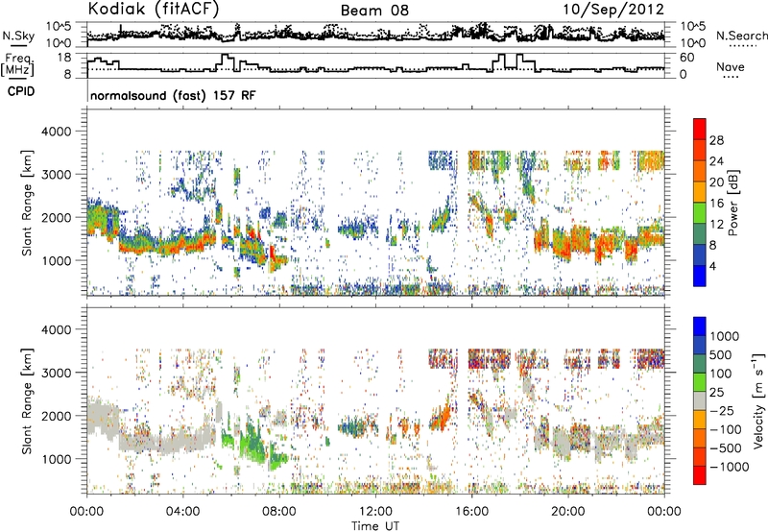
Task: Click the Slant Range label of the velocity panel
Action: [27, 400]
